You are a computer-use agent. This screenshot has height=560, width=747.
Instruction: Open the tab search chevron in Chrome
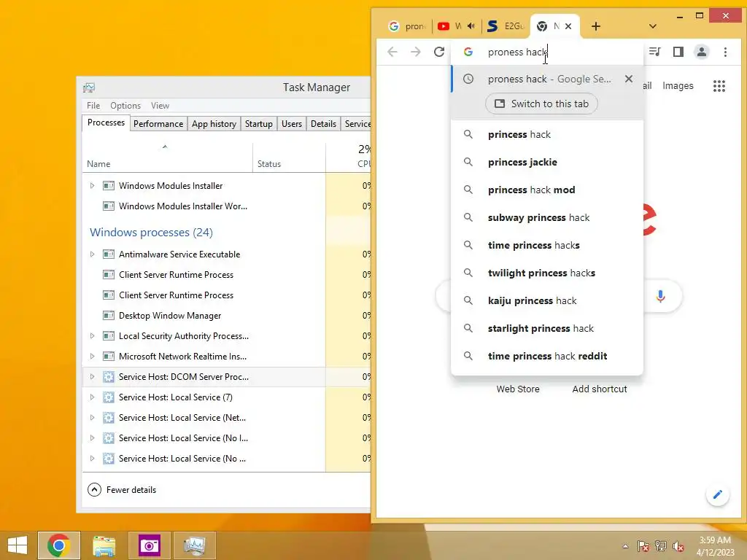click(653, 26)
